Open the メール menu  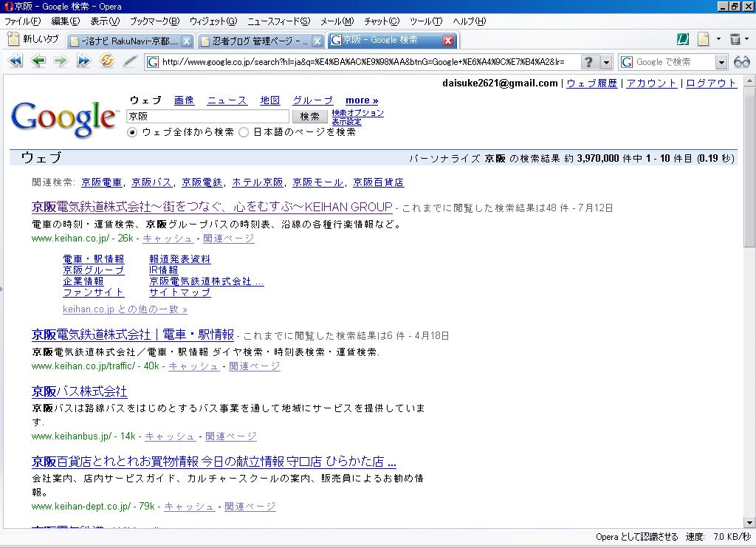337,21
